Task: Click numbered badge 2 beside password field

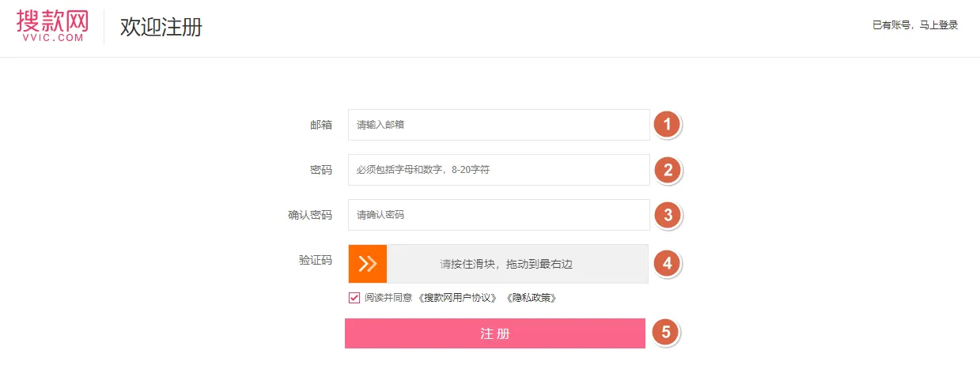Action: [667, 170]
